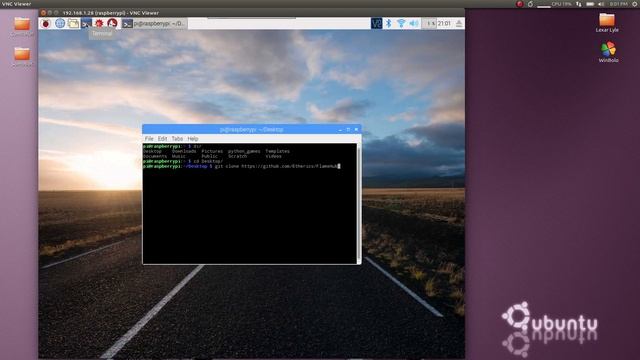Open Wolfram red wolf icon
Image resolution: width=640 pixels, height=360 pixels.
113,23
